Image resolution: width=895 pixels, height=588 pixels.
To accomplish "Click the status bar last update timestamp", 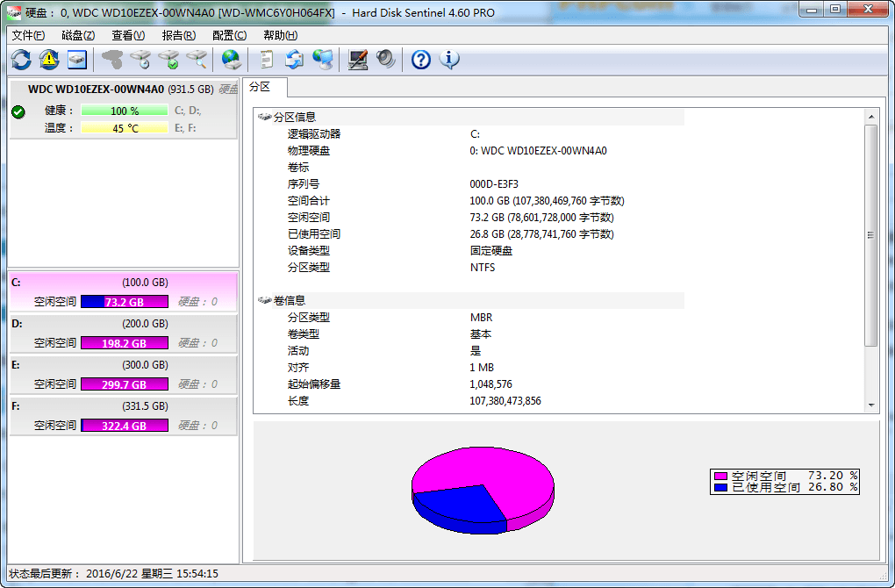I will 153,574.
